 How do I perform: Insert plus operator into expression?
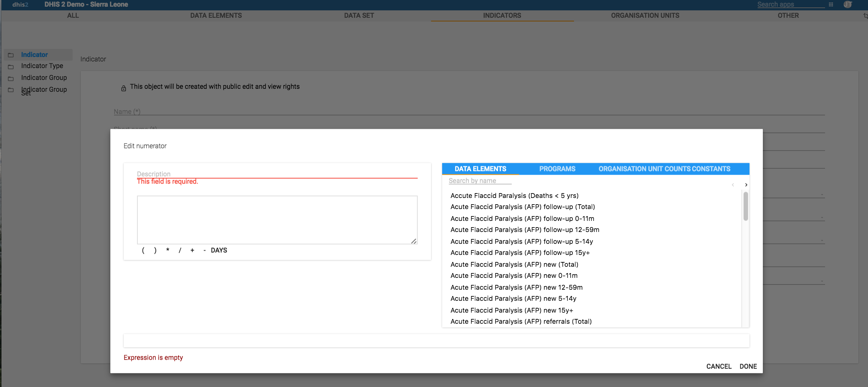(x=192, y=250)
